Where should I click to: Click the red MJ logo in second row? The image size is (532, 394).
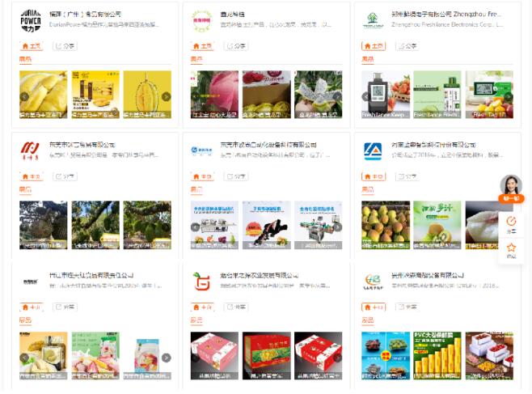[x=30, y=150]
